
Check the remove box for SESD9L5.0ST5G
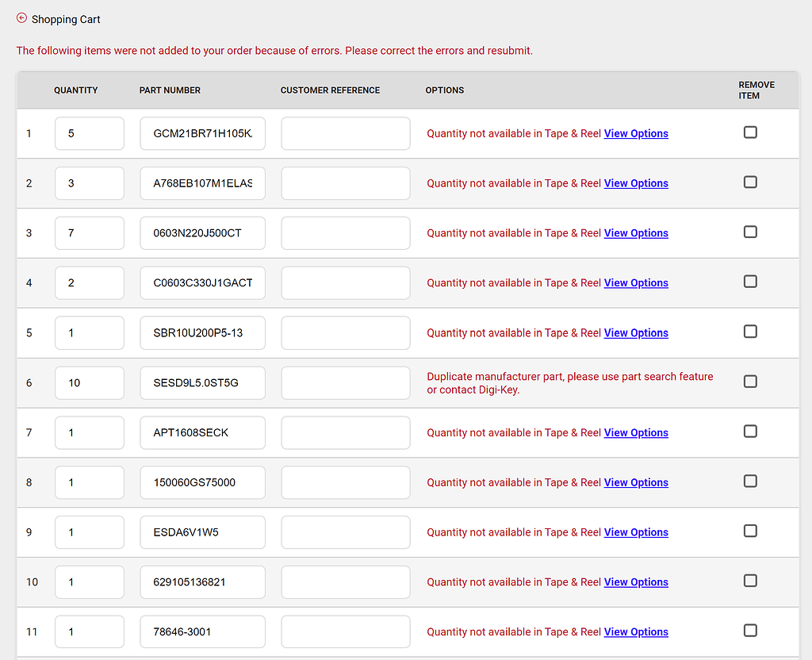tap(750, 381)
